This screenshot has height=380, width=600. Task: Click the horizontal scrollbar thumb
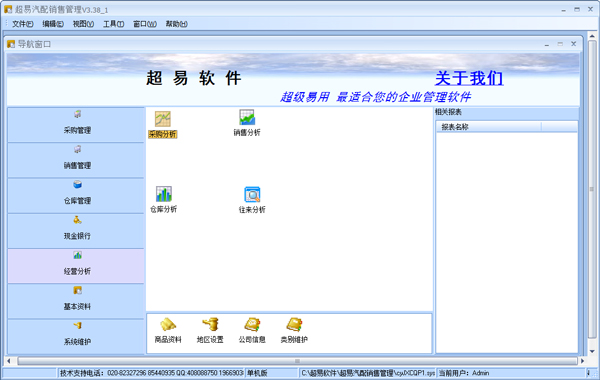[x=297, y=361]
